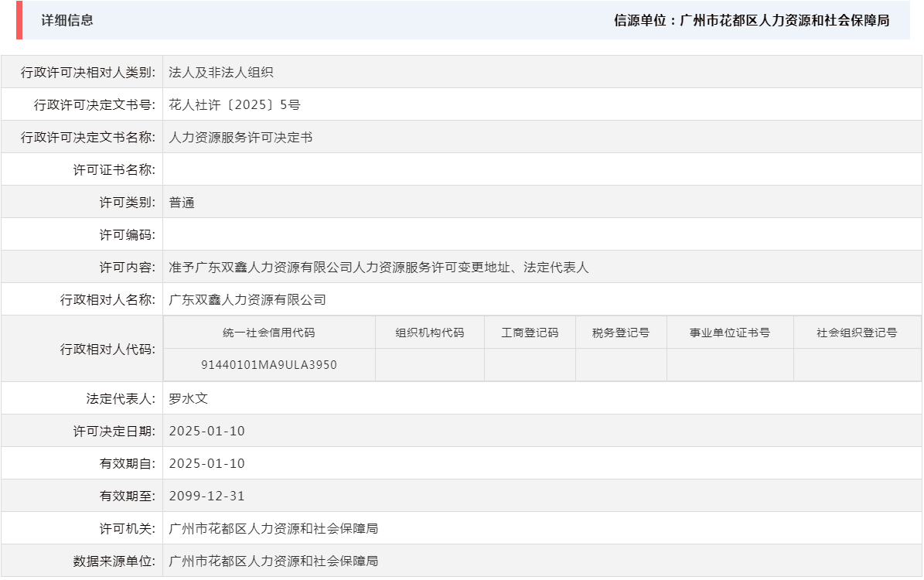Click the 统一社会信用代码 column header
The height and width of the screenshot is (580, 924).
268,332
